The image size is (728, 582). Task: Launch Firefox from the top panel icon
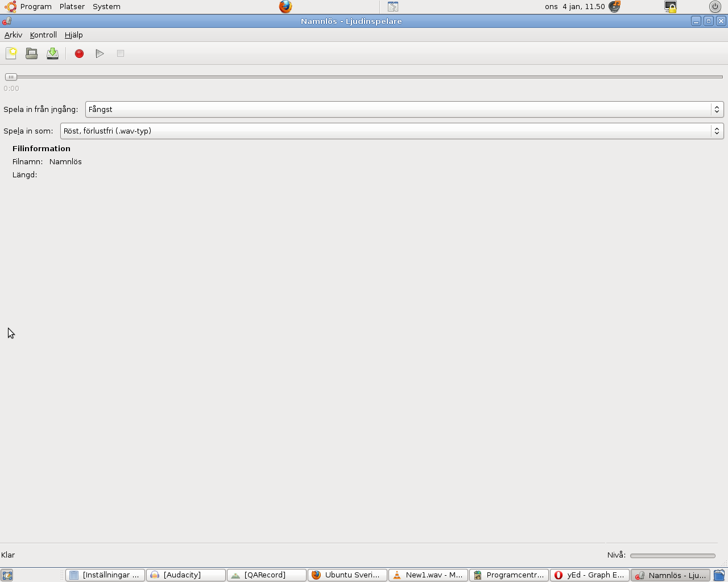pos(286,7)
